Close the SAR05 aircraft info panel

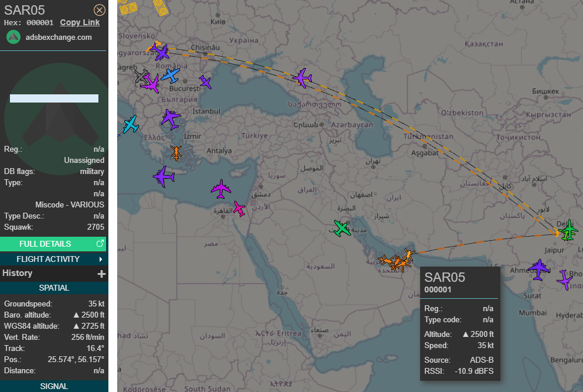click(x=100, y=10)
